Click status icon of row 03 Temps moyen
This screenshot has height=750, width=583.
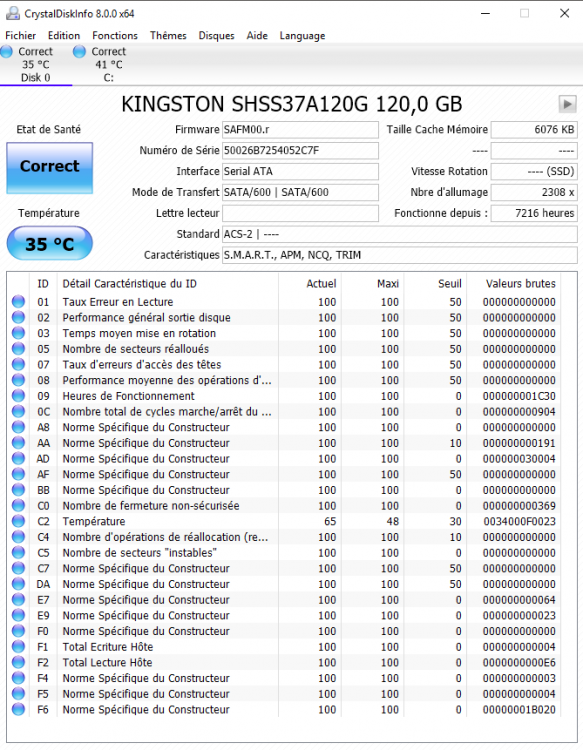18,333
